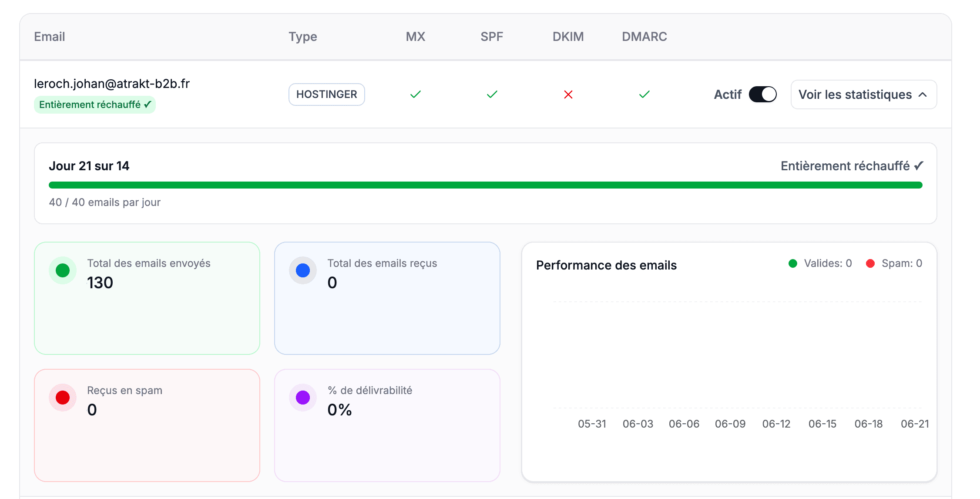Click red dot icon for spam received
980x499 pixels.
pyautogui.click(x=63, y=398)
